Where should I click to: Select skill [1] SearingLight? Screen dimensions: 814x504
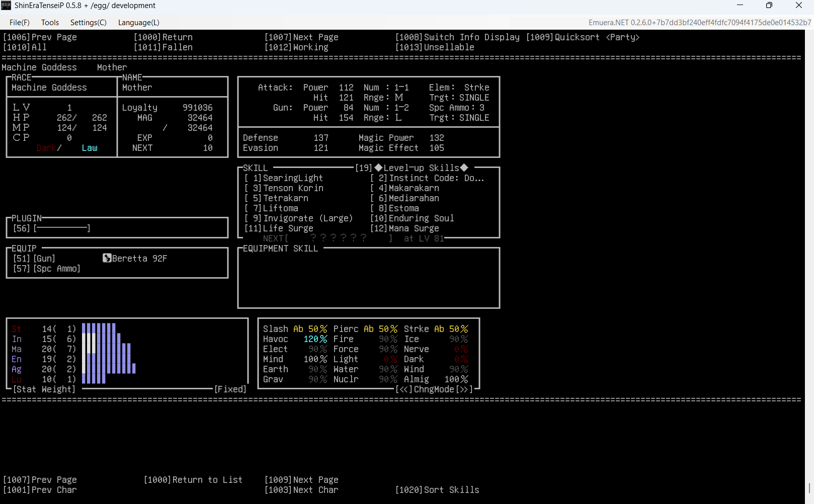[x=284, y=178]
